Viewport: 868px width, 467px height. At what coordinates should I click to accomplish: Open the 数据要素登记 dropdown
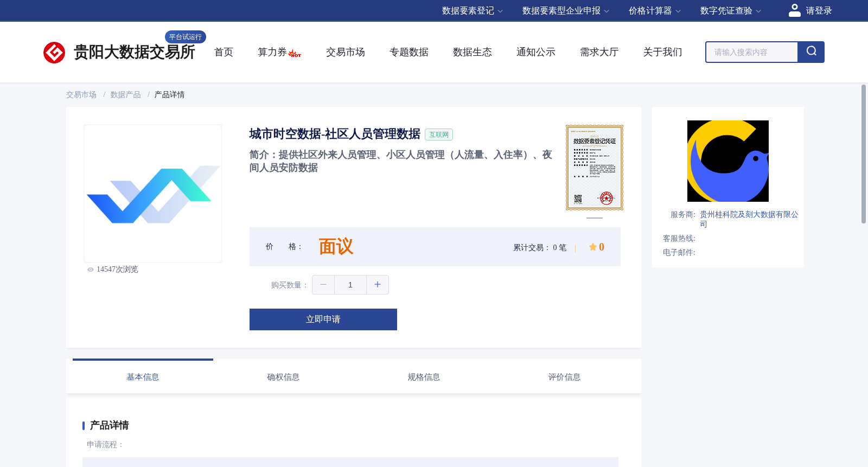click(x=473, y=11)
